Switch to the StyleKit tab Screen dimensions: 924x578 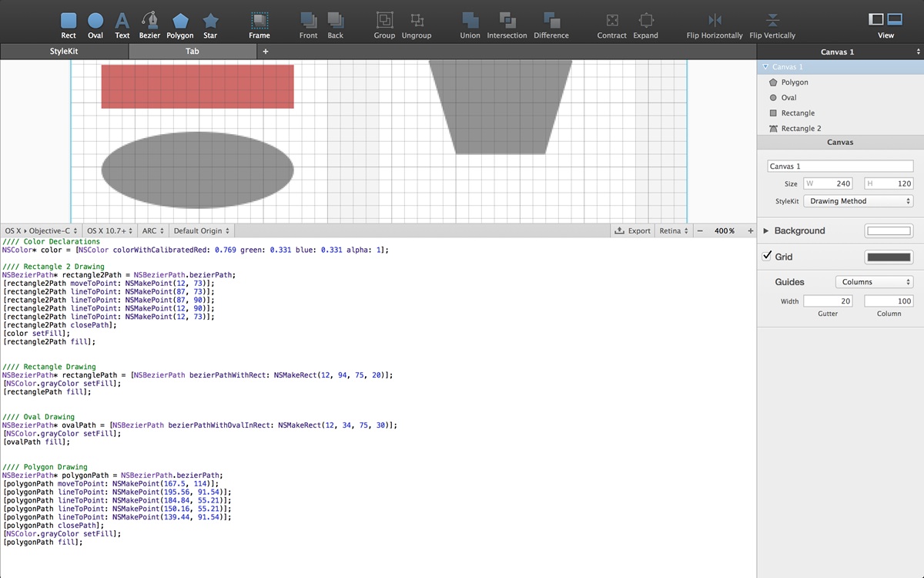(x=64, y=52)
